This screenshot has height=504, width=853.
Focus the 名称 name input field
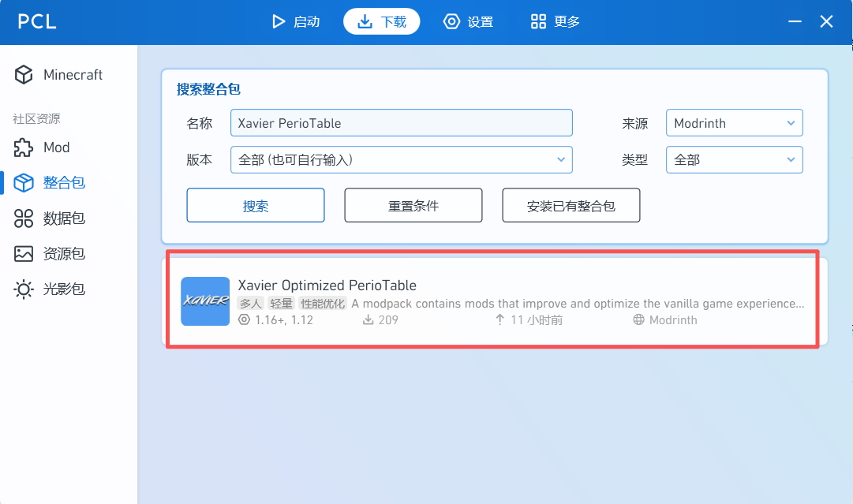(402, 123)
